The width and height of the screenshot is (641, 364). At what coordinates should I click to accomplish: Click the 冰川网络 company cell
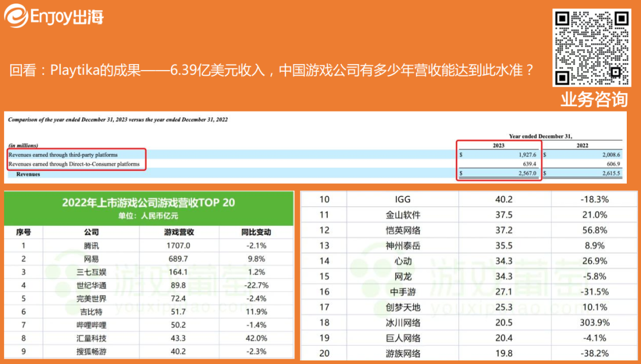pos(402,323)
